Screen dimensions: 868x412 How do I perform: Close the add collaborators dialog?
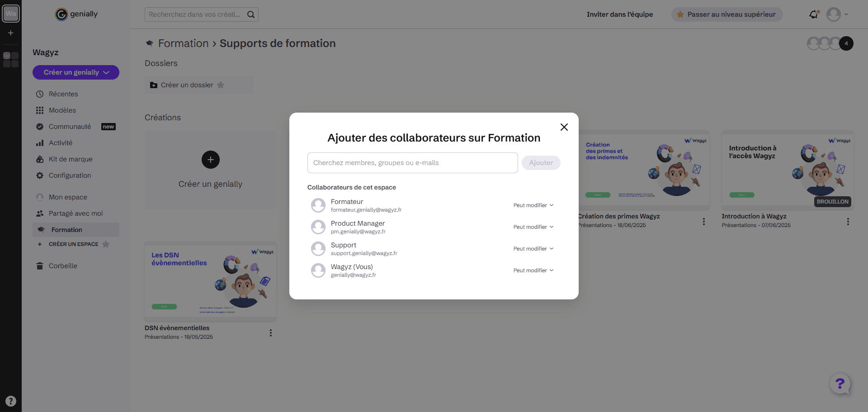tap(564, 127)
